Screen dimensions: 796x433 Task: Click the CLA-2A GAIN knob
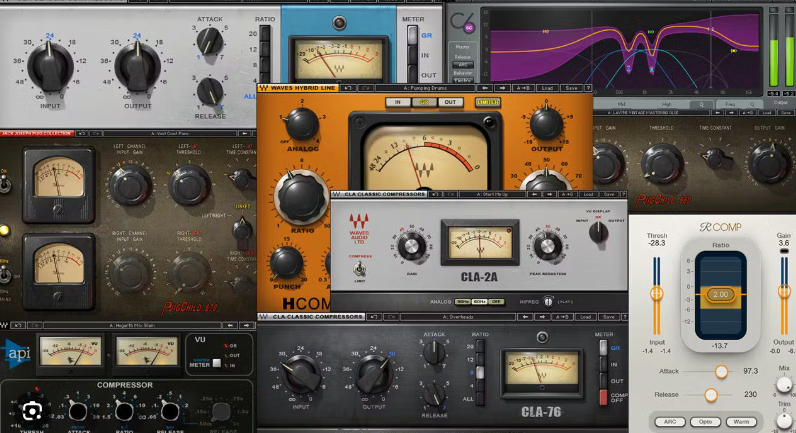coord(411,247)
